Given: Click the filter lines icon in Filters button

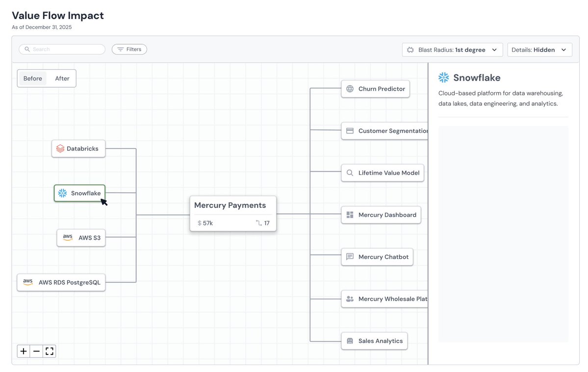Looking at the screenshot, I should pyautogui.click(x=120, y=50).
